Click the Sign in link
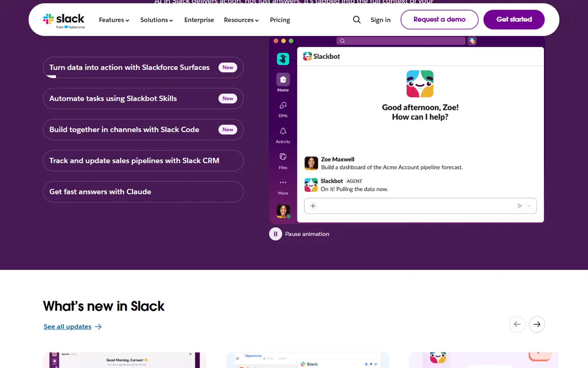 pos(380,20)
